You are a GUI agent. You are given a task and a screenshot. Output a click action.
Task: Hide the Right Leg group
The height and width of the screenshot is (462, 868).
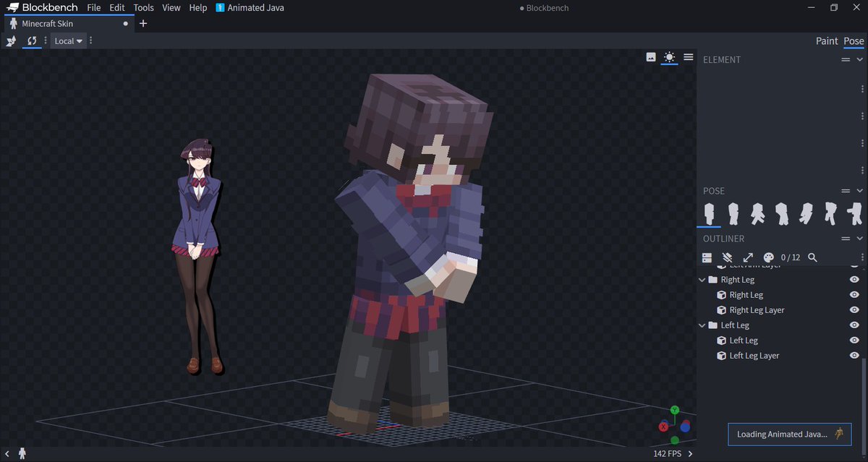coord(854,280)
